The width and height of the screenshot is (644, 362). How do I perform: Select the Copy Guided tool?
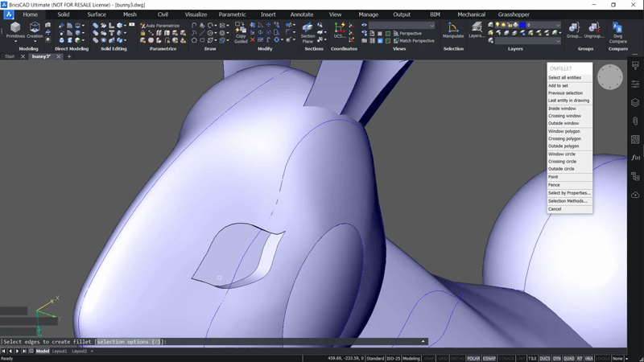pyautogui.click(x=241, y=33)
